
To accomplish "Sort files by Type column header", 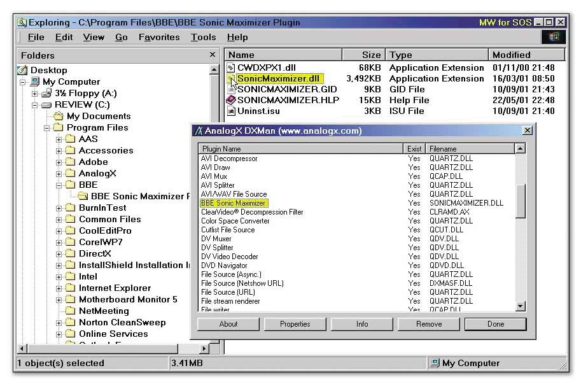I will [437, 55].
